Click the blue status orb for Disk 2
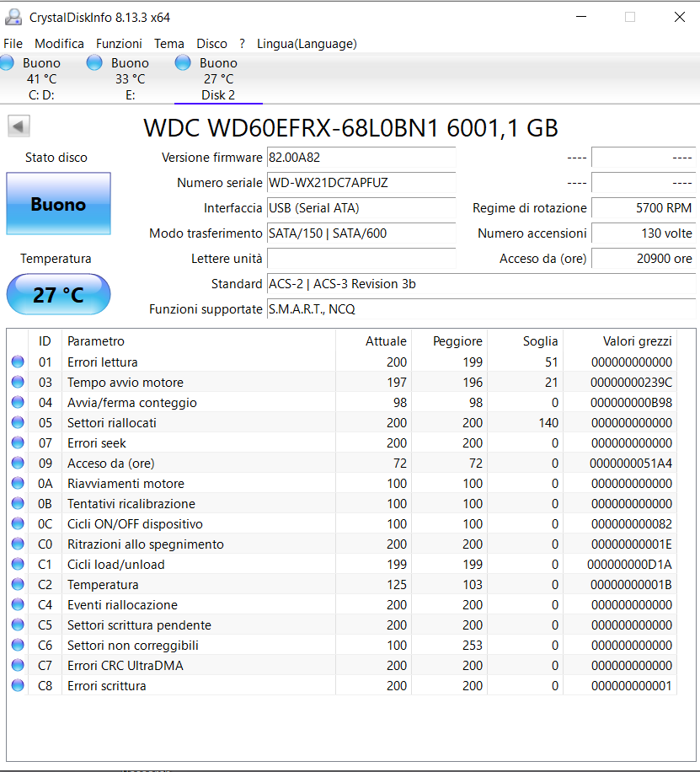 pos(183,63)
